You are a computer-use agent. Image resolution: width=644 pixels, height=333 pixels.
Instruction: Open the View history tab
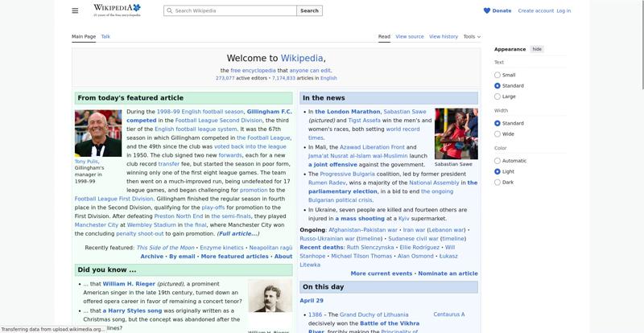click(444, 36)
